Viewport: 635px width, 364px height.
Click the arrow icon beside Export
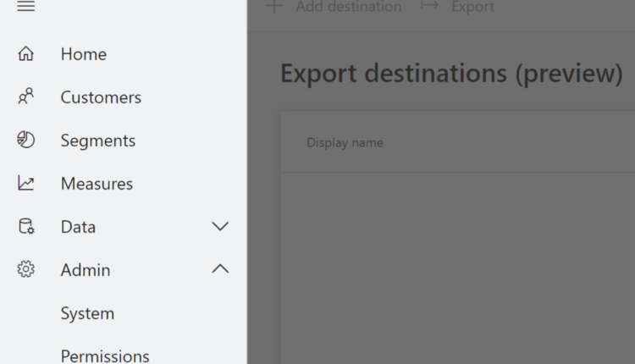(x=429, y=7)
